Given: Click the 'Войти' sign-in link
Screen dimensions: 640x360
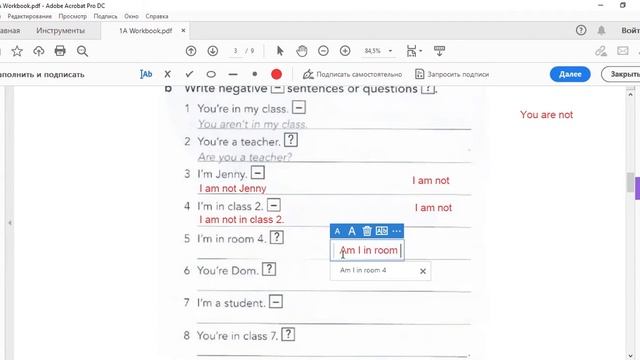Looking at the screenshot, I should tap(630, 31).
